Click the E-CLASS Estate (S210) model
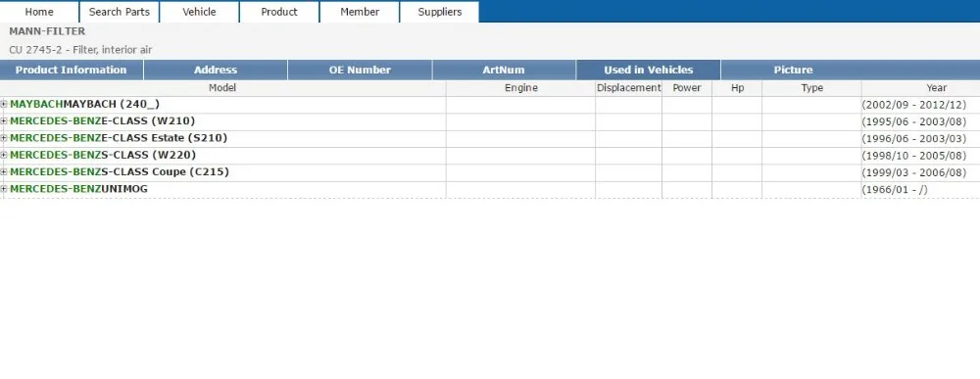 click(x=119, y=138)
